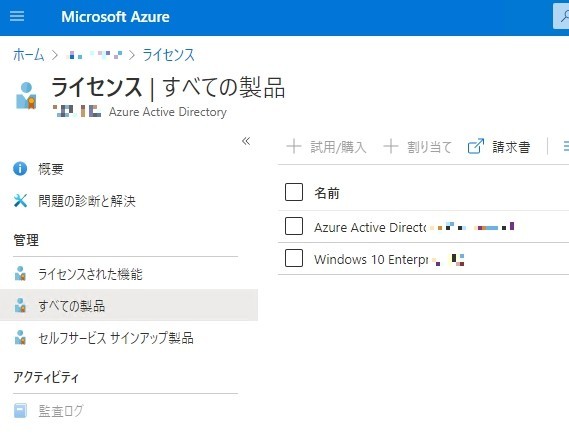Click the 概要 info icon
The height and width of the screenshot is (437, 569).
pyautogui.click(x=20, y=169)
